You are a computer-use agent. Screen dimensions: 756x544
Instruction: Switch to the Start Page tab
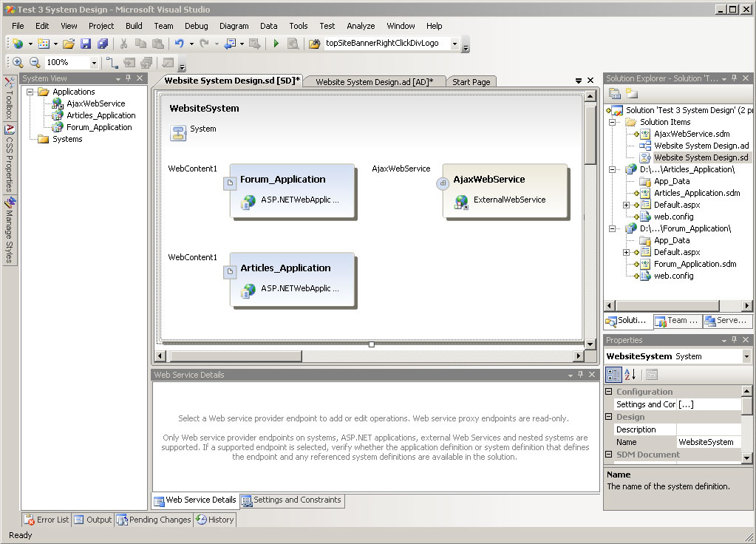pos(471,82)
